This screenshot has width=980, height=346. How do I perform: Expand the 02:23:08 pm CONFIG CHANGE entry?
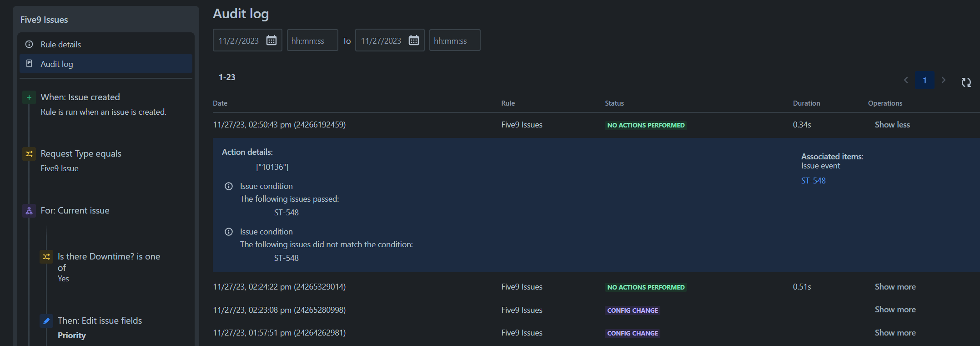[895, 310]
